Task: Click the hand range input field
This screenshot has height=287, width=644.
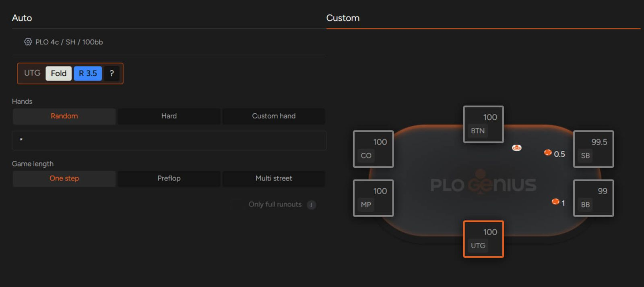Action: (x=169, y=140)
